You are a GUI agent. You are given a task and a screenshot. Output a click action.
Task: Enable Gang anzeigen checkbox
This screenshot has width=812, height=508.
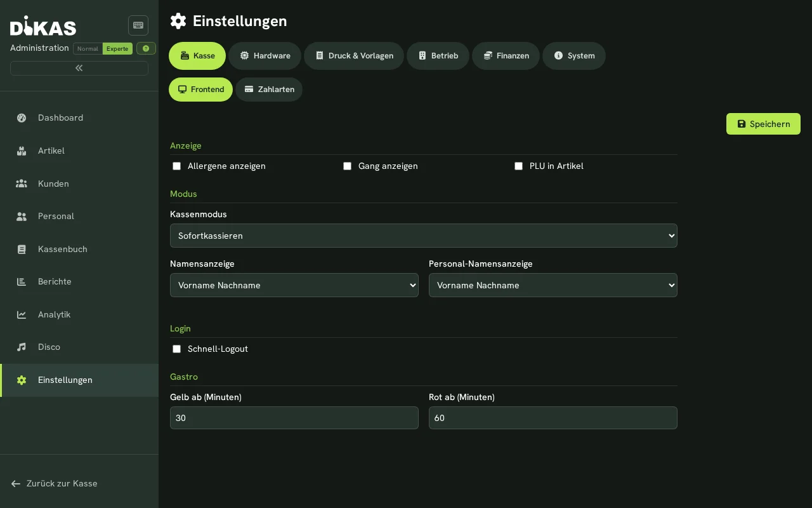tap(348, 166)
